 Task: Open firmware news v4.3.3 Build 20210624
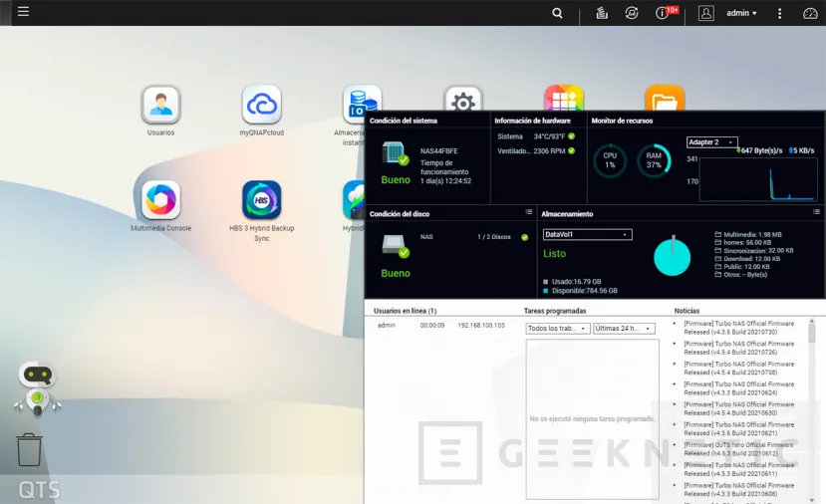coord(738,388)
